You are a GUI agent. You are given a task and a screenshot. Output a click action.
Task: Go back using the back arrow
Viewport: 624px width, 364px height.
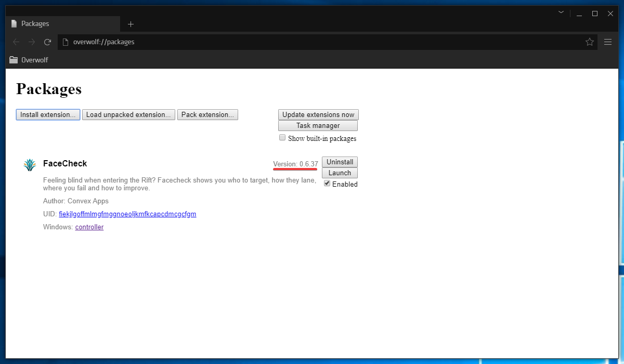click(16, 42)
